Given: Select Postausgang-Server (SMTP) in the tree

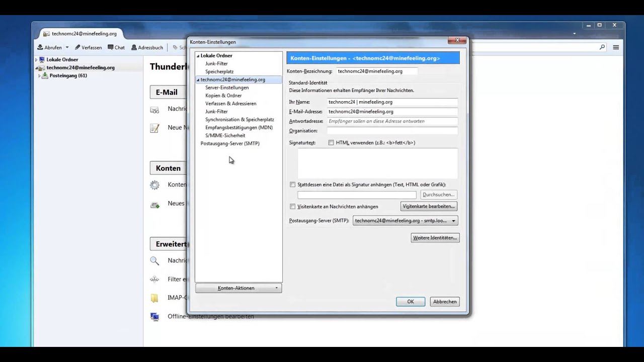Looking at the screenshot, I should (x=230, y=144).
